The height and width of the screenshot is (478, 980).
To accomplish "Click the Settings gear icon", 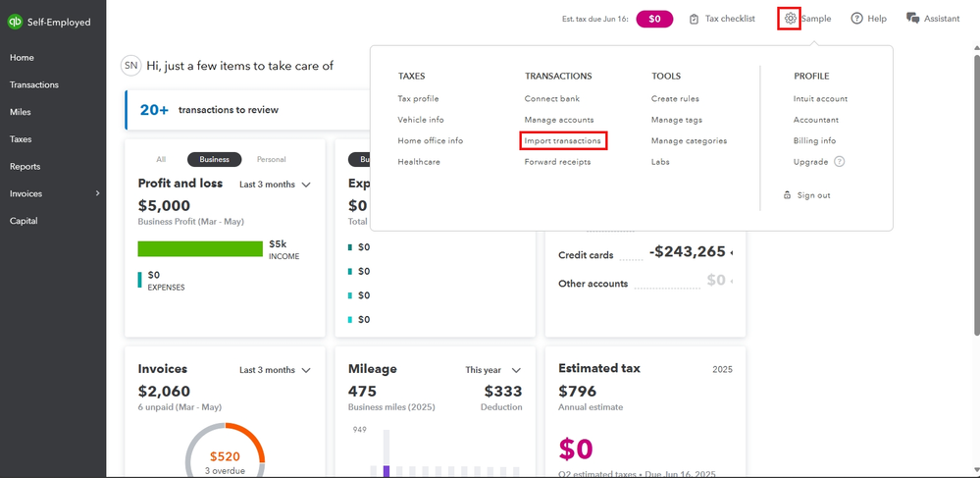I will (x=790, y=19).
